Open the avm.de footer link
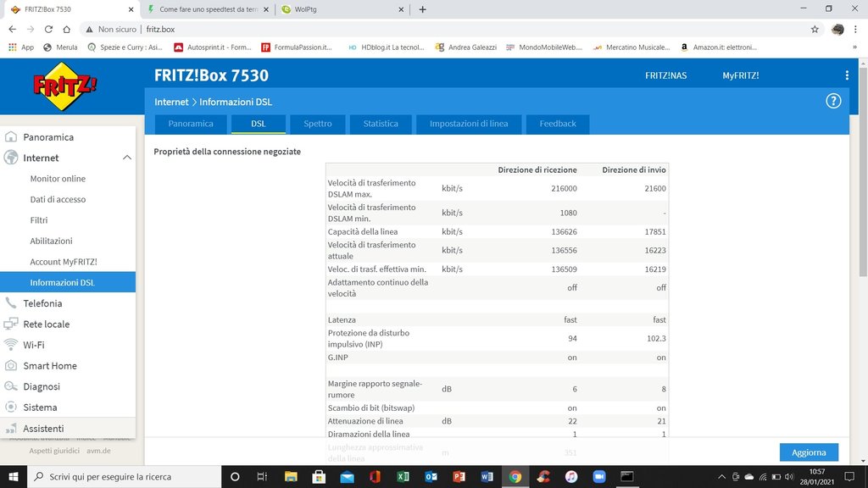868x488 pixels. click(x=98, y=451)
